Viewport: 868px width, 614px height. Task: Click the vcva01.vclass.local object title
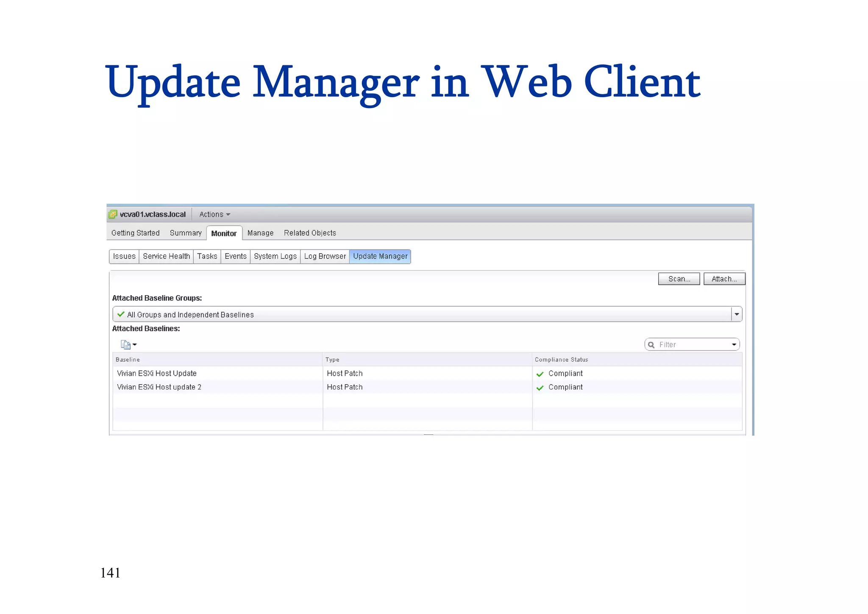[x=153, y=215]
